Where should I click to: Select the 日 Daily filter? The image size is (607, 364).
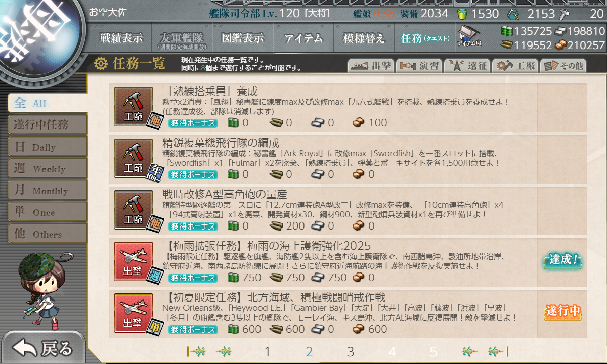pos(47,147)
